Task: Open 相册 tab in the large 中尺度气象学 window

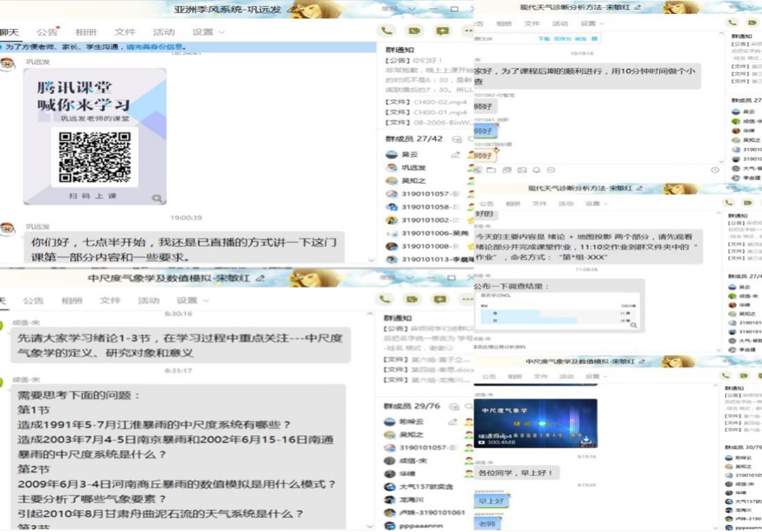Action: click(x=72, y=301)
